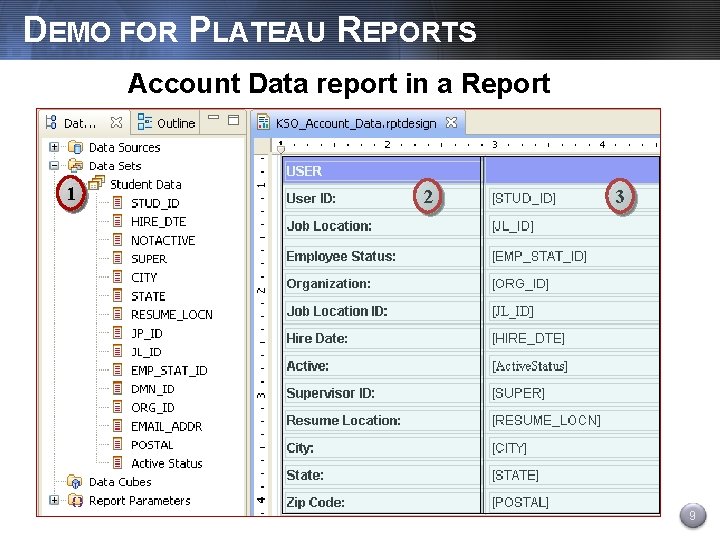The width and height of the screenshot is (720, 540).
Task: Select the 'Employee Status:' label cell
Action: pos(382,256)
